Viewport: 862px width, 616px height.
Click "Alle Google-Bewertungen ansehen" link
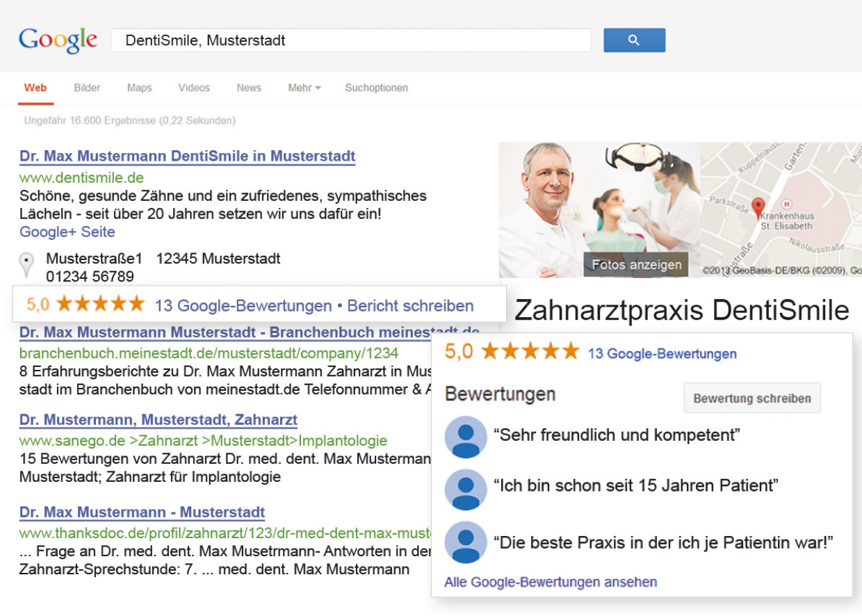pos(551,582)
